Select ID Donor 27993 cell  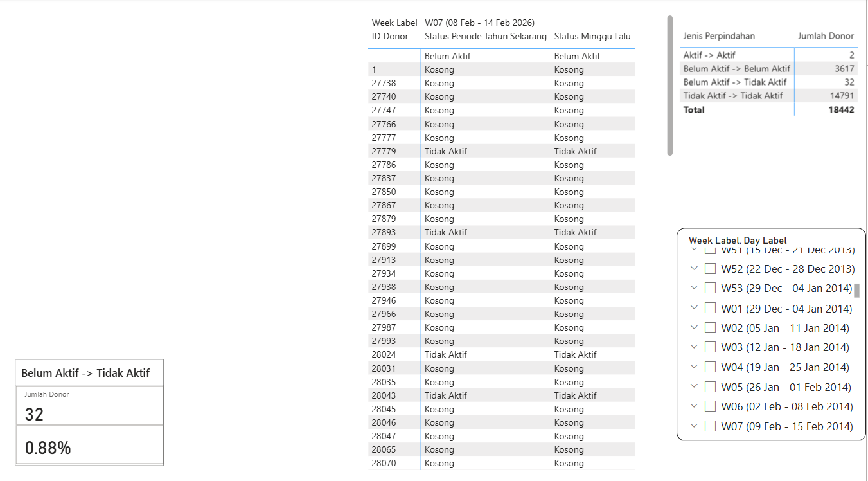tap(384, 341)
